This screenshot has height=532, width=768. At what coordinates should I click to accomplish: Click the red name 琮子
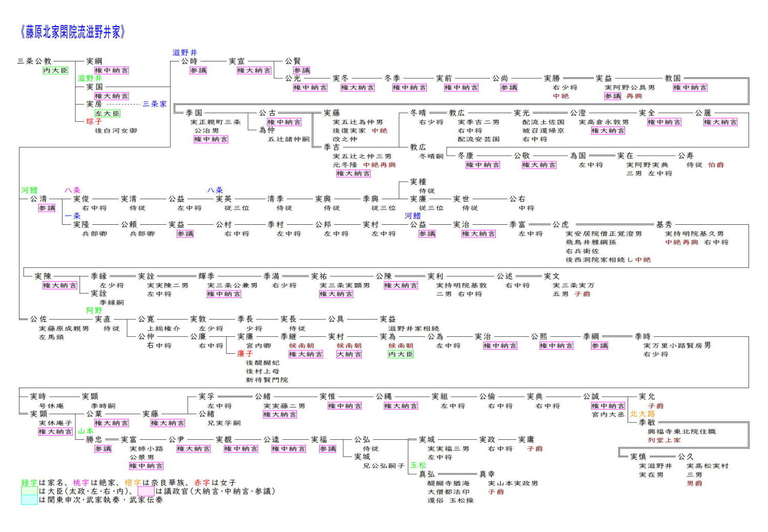[94, 122]
